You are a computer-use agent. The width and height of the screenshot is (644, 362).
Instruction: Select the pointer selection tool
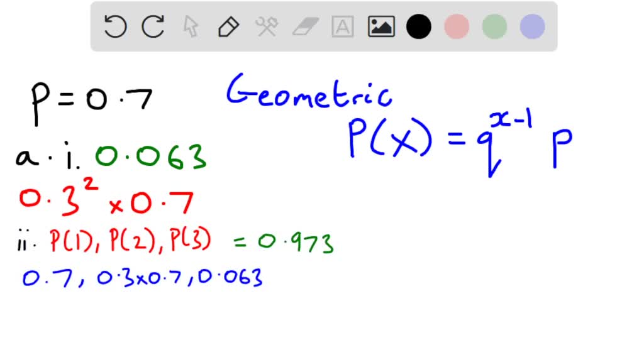(191, 26)
